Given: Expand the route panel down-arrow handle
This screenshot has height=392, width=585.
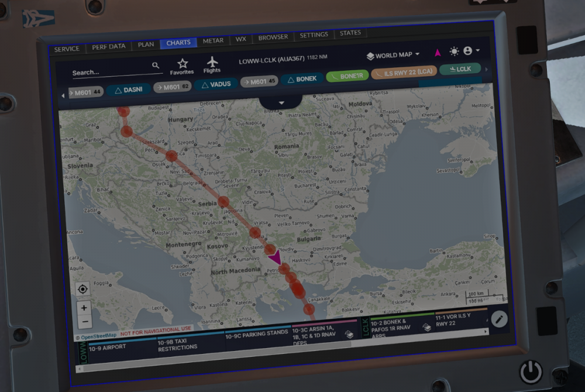Looking at the screenshot, I should (x=281, y=102).
